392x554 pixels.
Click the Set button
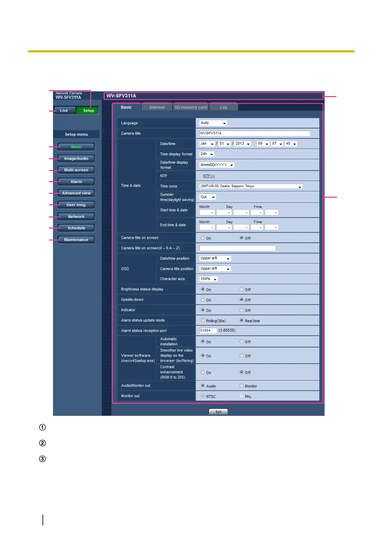coord(218,412)
